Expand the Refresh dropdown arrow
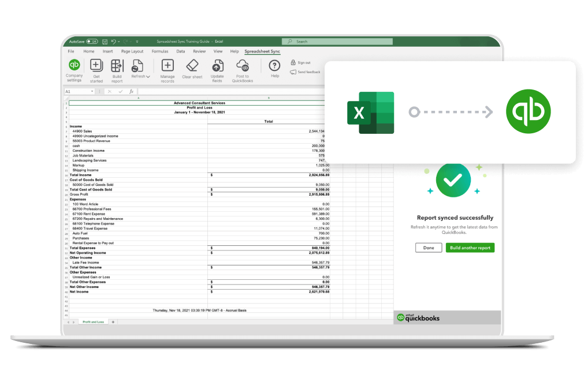 [148, 76]
